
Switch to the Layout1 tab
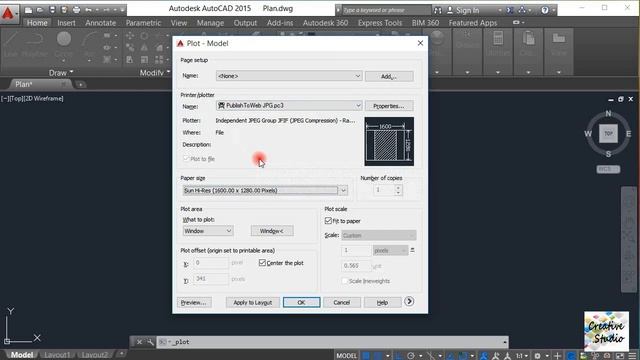click(57, 355)
